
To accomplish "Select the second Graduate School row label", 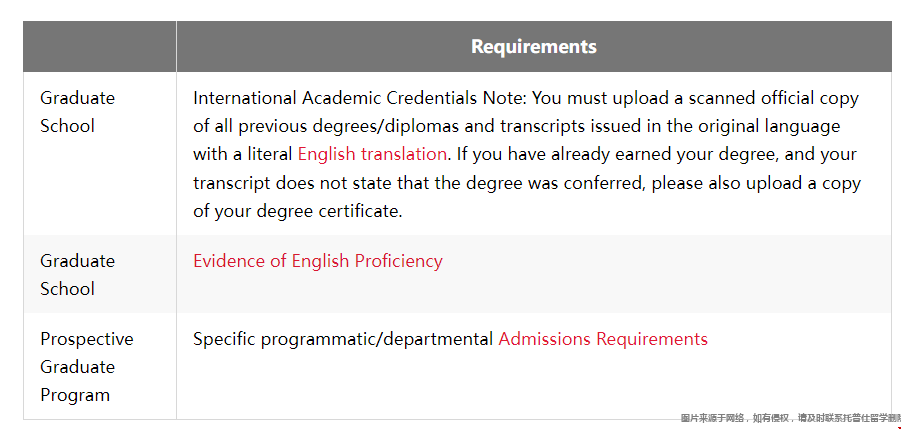I will (77, 274).
